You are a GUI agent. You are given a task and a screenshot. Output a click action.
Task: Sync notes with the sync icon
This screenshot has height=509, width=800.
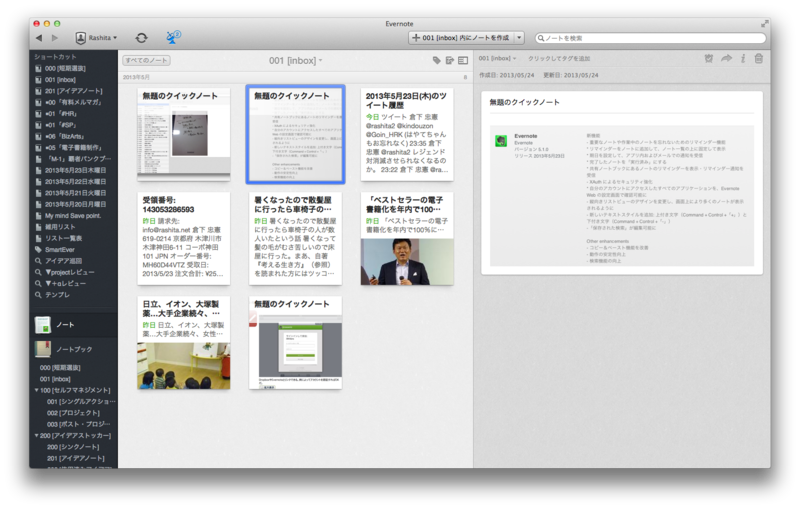click(x=141, y=38)
